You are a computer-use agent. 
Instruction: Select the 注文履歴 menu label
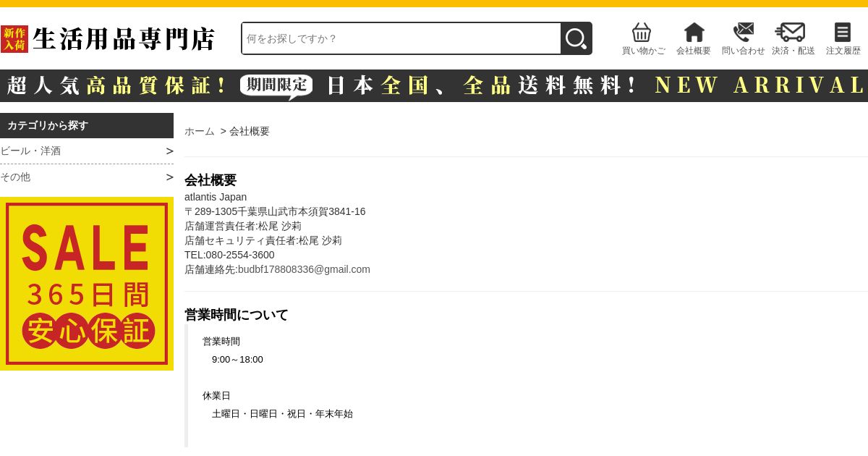pos(843,51)
